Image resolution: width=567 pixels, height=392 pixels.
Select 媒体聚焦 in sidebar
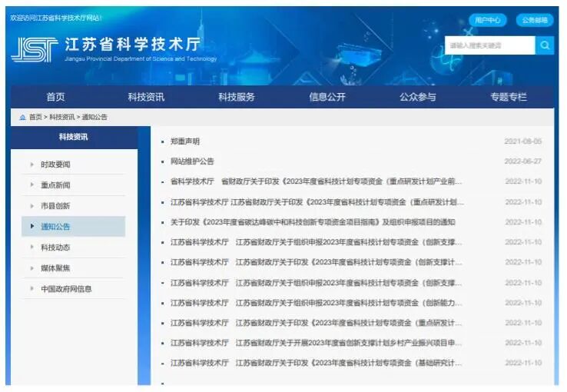click(x=55, y=268)
